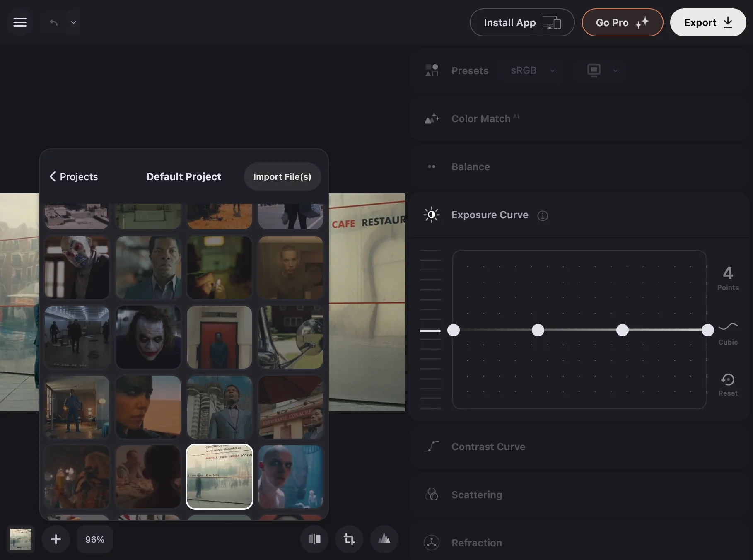Click the Scattering circles icon

[x=432, y=494]
